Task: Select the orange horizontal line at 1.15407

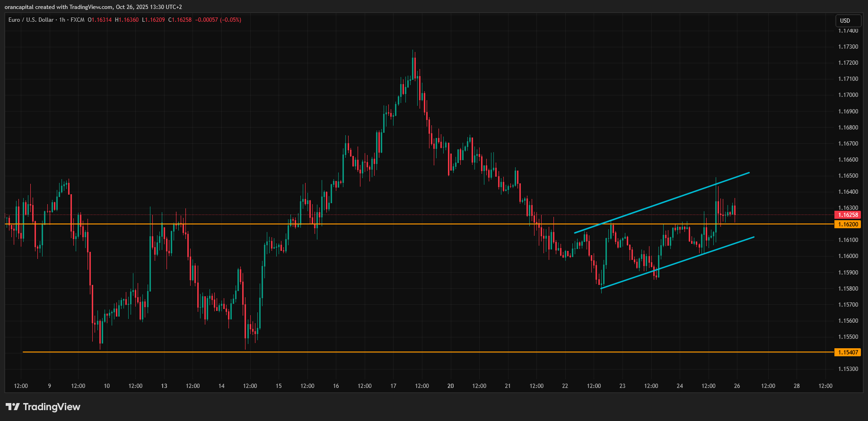Action: (428, 352)
